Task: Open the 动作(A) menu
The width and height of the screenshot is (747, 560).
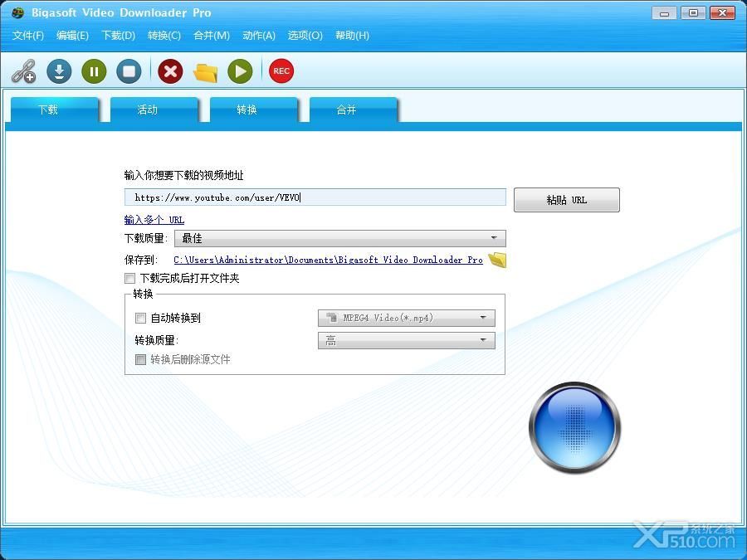Action: click(259, 36)
